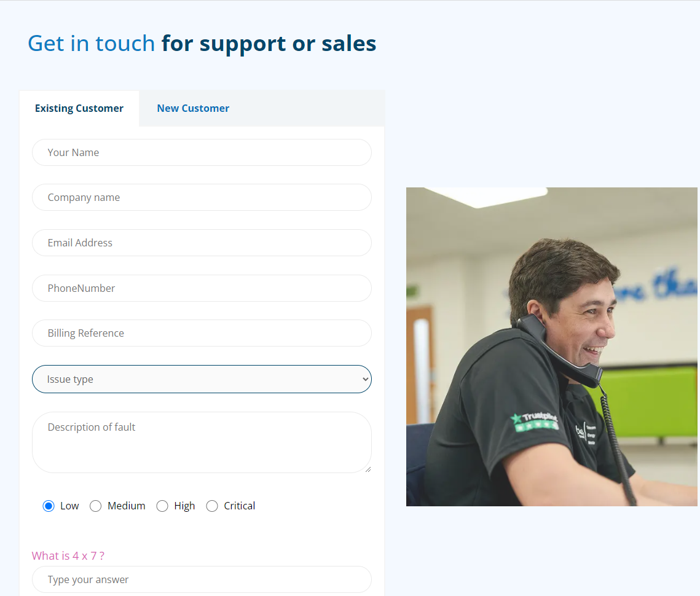Image resolution: width=700 pixels, height=596 pixels.
Task: Click the 'What is 4 x 7 ?' label
Action: [68, 556]
